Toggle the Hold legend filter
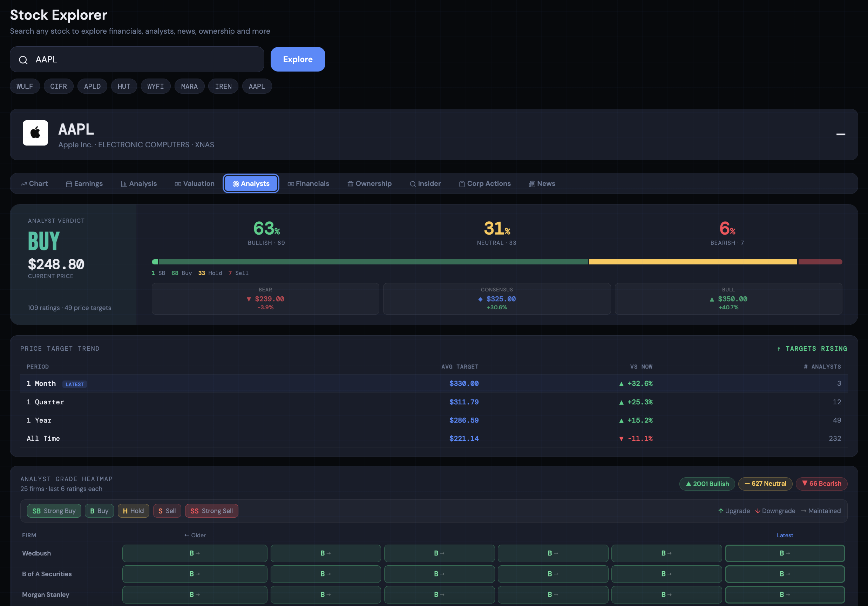 pyautogui.click(x=133, y=511)
